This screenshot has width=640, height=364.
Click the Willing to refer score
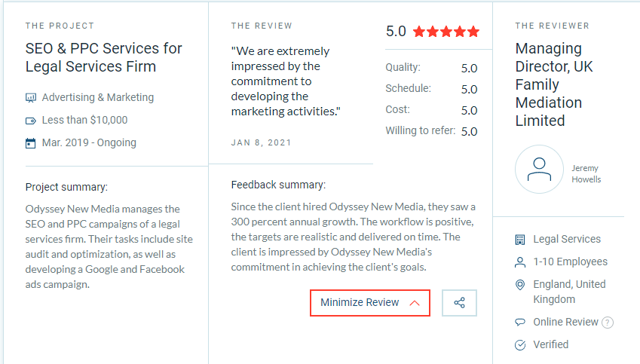469,131
